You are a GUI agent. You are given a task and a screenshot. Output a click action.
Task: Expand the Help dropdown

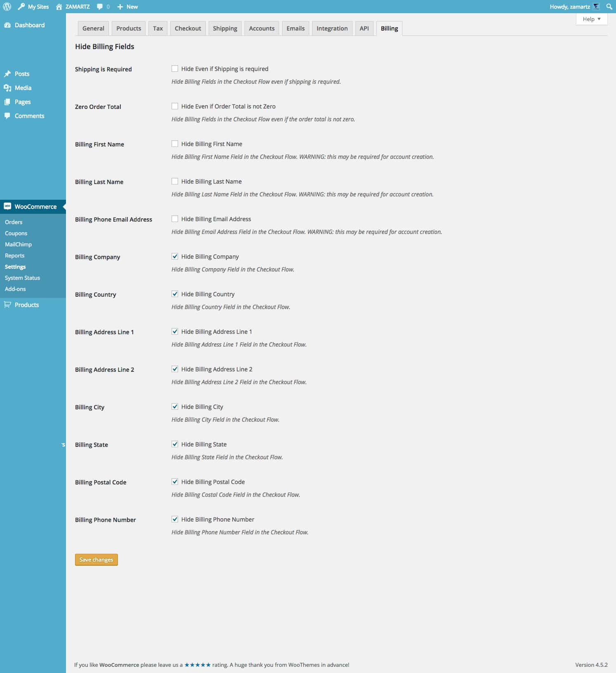point(592,19)
